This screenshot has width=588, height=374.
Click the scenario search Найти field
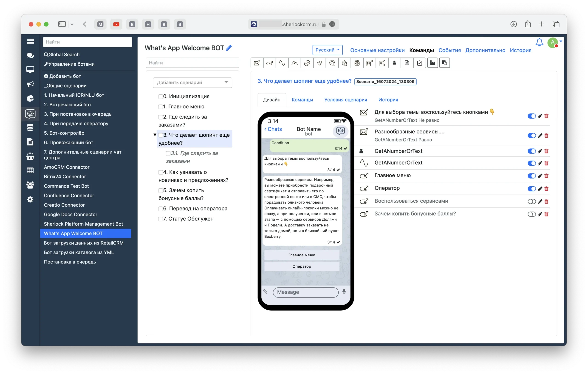[192, 63]
